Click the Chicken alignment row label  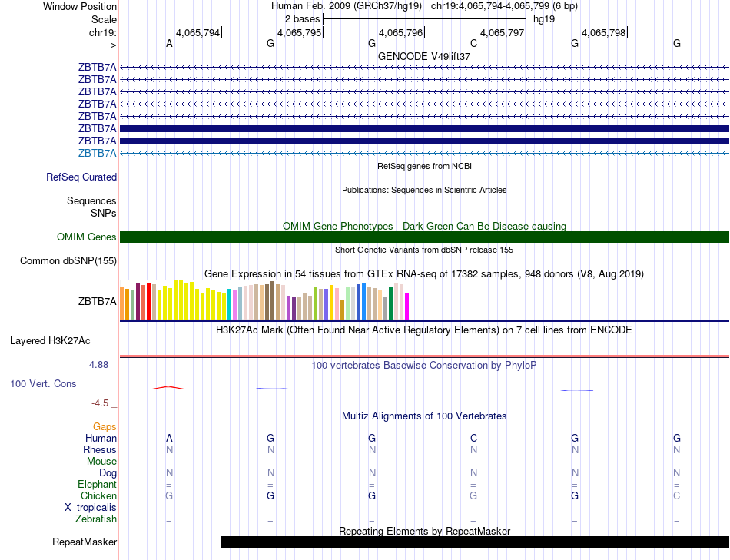pos(98,495)
